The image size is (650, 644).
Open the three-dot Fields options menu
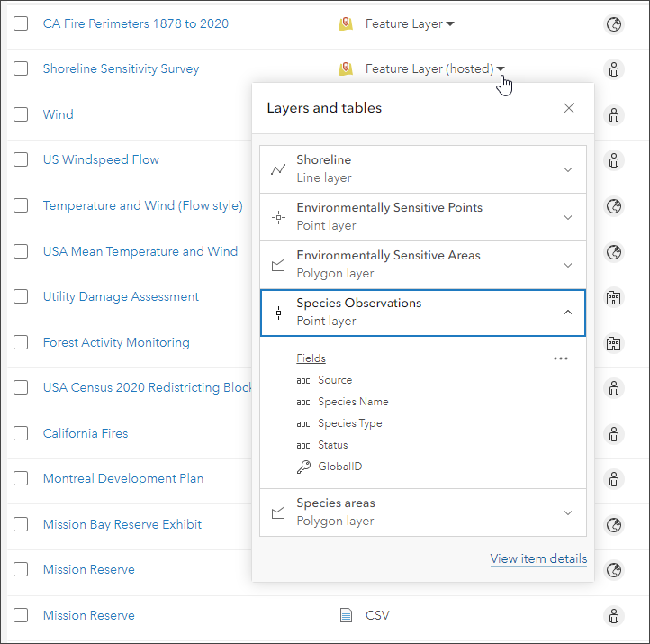pos(561,358)
